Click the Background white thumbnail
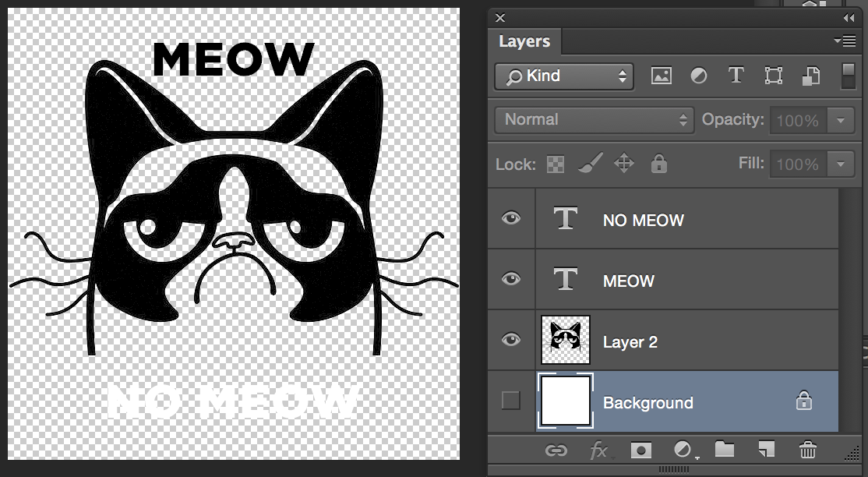 click(565, 401)
